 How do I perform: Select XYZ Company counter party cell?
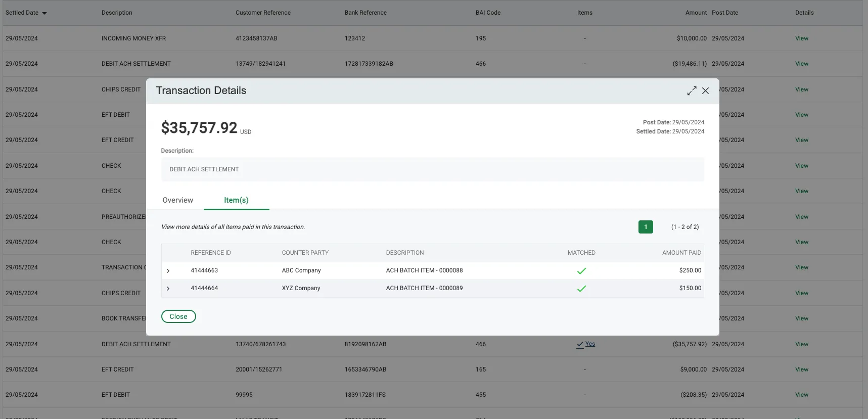tap(301, 288)
